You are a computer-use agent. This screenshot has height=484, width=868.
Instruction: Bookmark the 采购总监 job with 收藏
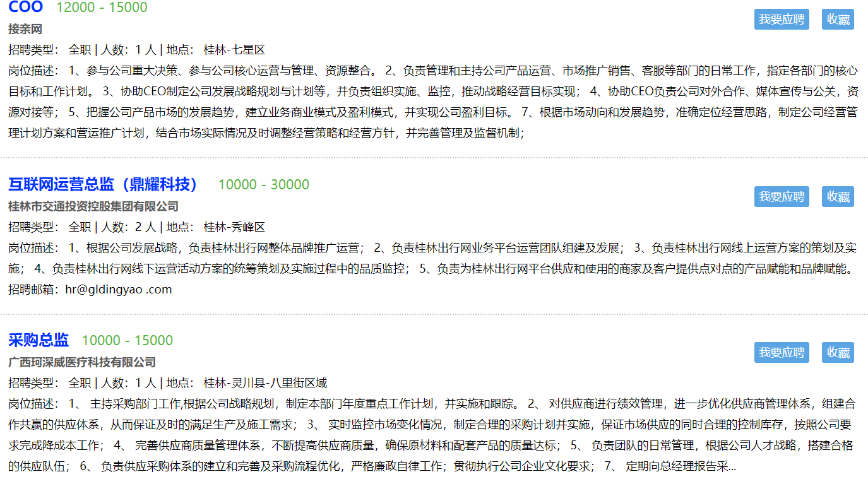tap(838, 352)
